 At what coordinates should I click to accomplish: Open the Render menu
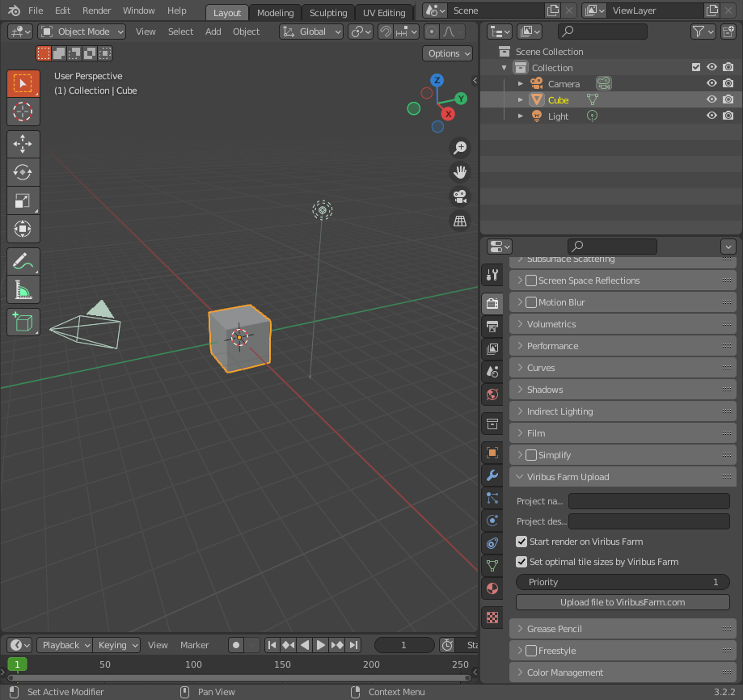(97, 11)
